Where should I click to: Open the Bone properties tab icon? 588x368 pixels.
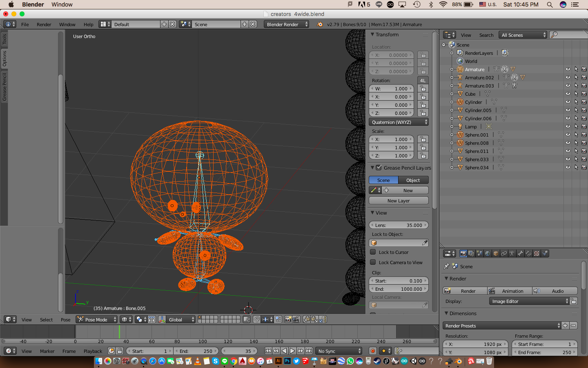520,254
